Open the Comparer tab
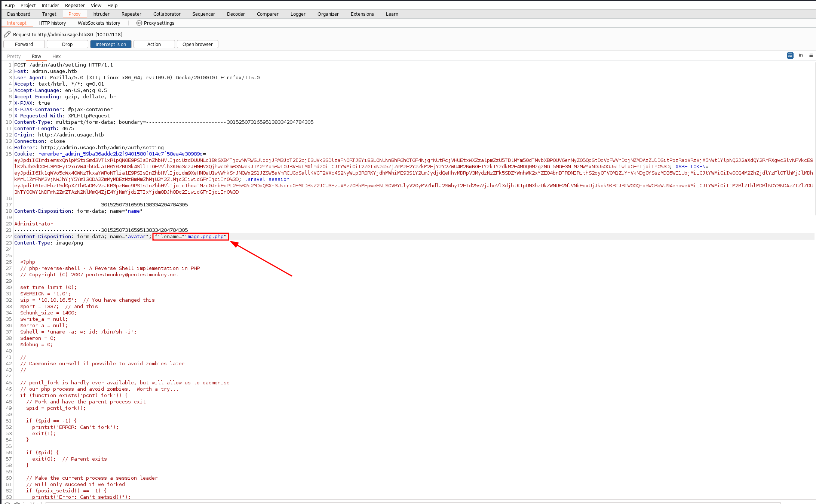The width and height of the screenshot is (816, 504). point(267,14)
